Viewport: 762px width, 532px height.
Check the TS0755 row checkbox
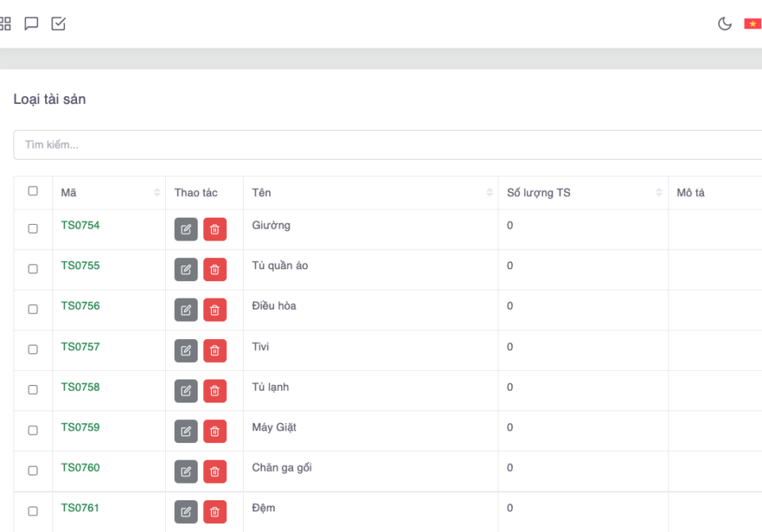click(33, 269)
